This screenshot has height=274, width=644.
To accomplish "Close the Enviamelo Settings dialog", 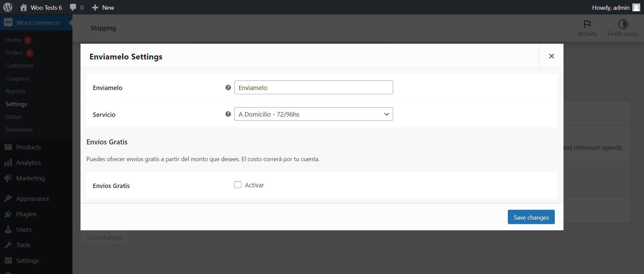I will click(551, 56).
